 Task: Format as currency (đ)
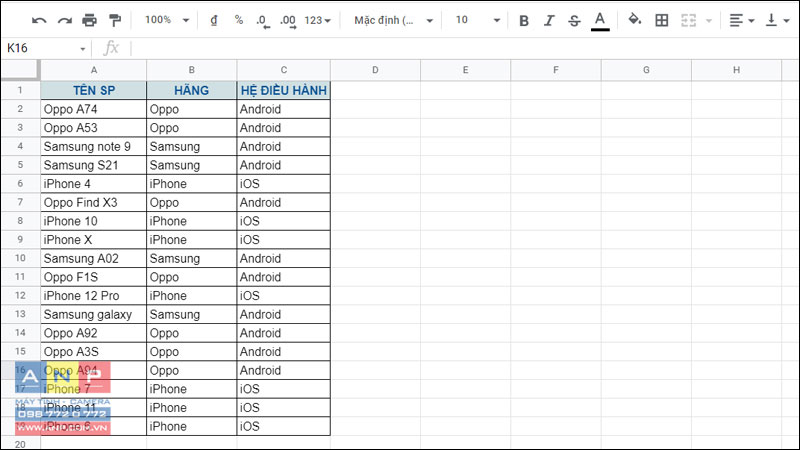click(214, 20)
